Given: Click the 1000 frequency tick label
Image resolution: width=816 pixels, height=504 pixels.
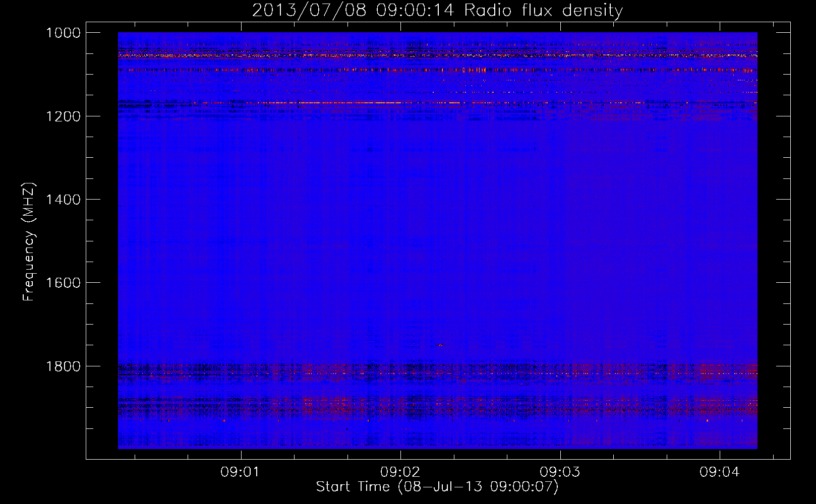Looking at the screenshot, I should tap(63, 33).
